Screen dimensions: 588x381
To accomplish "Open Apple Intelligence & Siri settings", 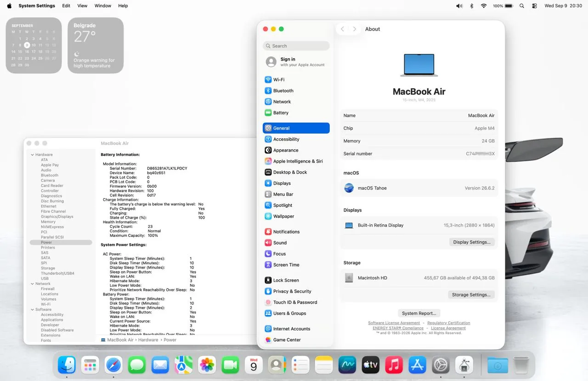I will tap(296, 161).
